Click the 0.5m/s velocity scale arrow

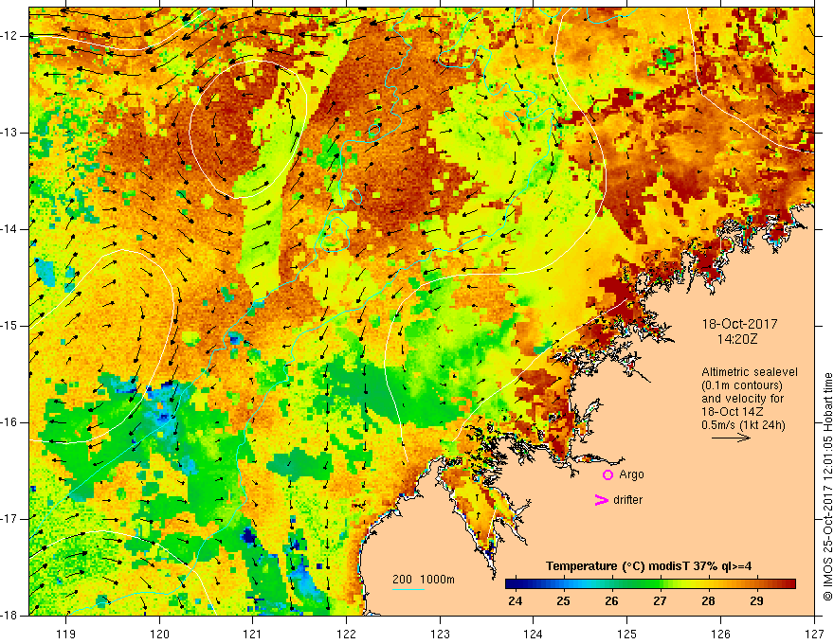pos(731,438)
